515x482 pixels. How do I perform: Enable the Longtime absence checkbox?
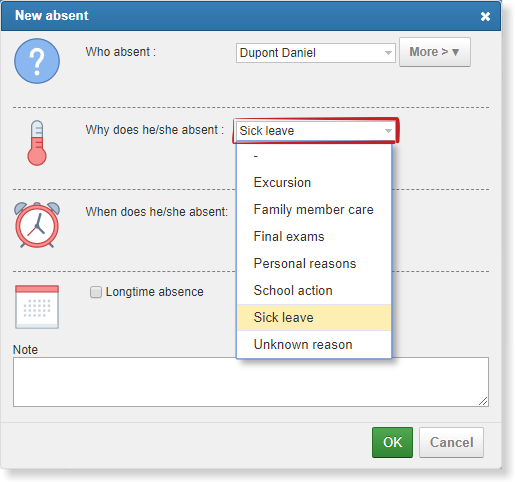(x=96, y=292)
